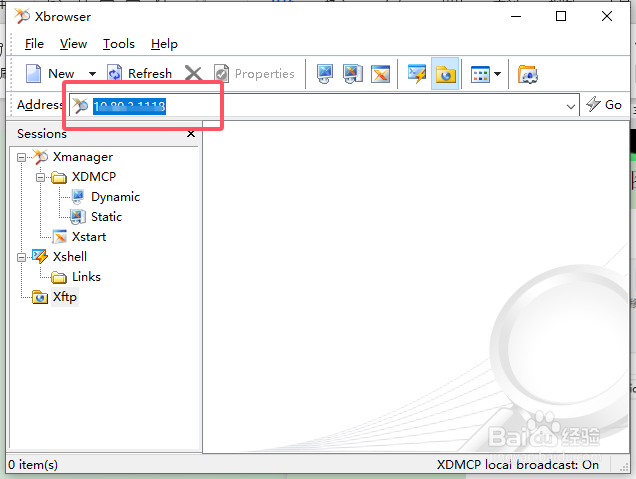This screenshot has width=636, height=479.
Task: Select the Static session item
Action: pos(106,217)
